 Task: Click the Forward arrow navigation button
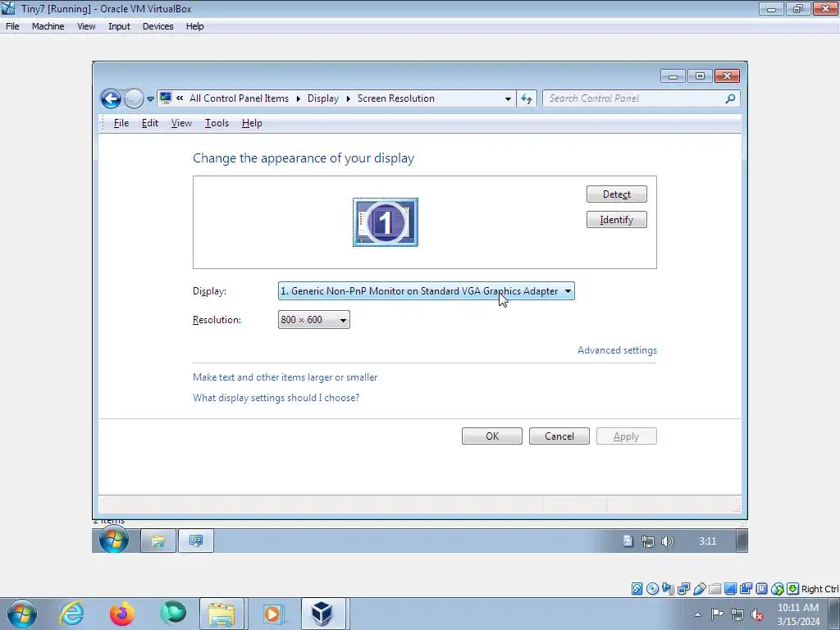(x=134, y=98)
